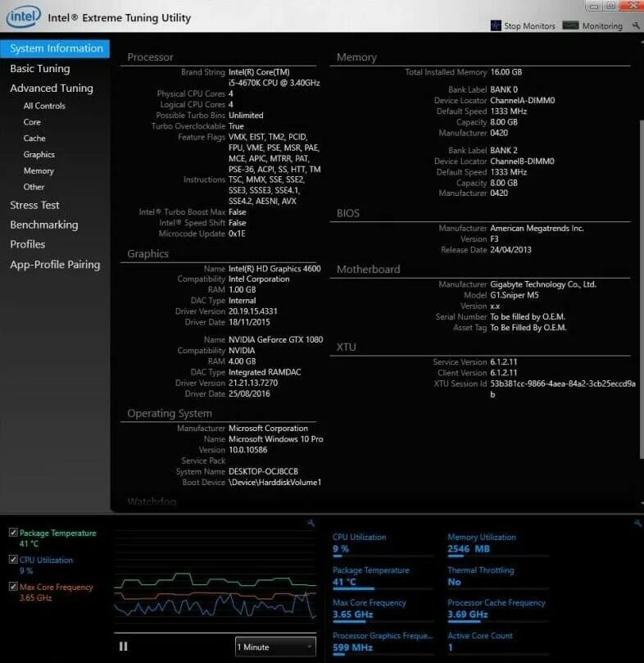Uncheck Package Temperature checkbox
This screenshot has width=644, height=663.
(13, 533)
